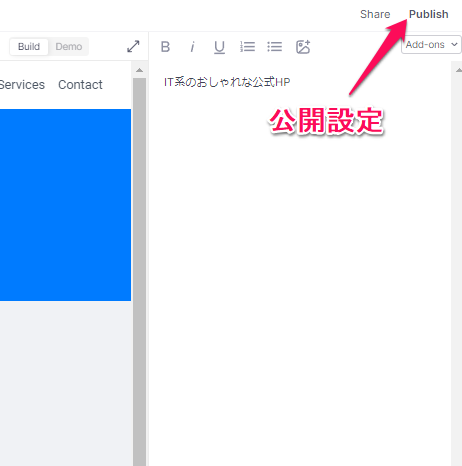The width and height of the screenshot is (462, 466).
Task: Switch to Demo mode
Action: (69, 46)
